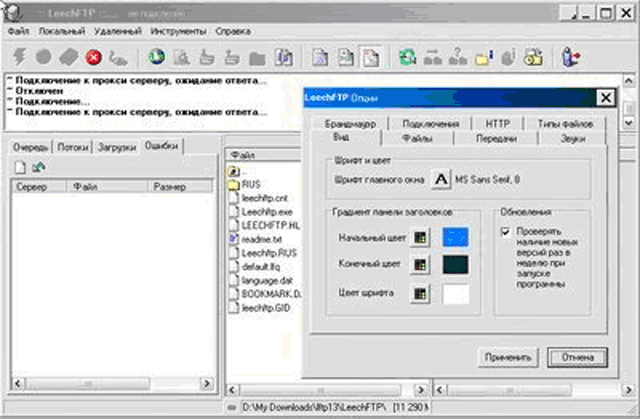Click the document with magnifier icon
640x419 pixels.
tap(182, 58)
